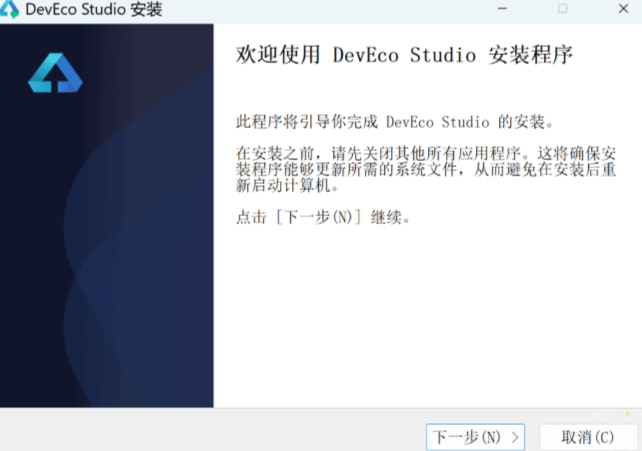
Task: Click the DevEco Studio title bar icon
Action: [x=9, y=9]
